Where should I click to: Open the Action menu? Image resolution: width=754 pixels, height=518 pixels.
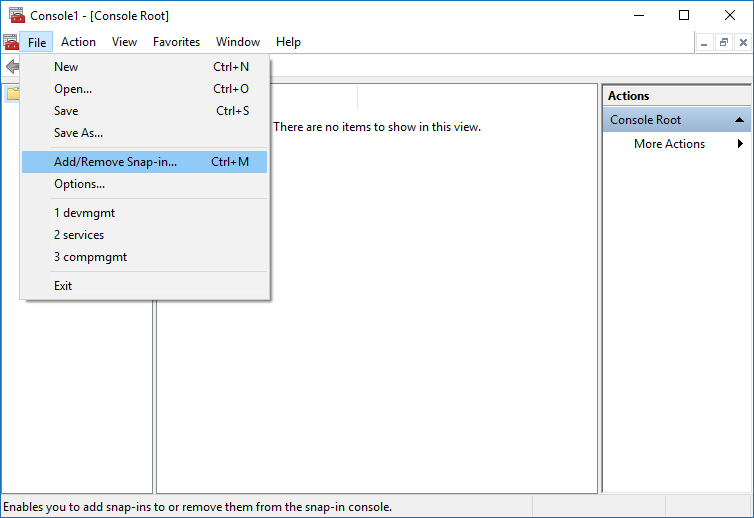[x=78, y=42]
